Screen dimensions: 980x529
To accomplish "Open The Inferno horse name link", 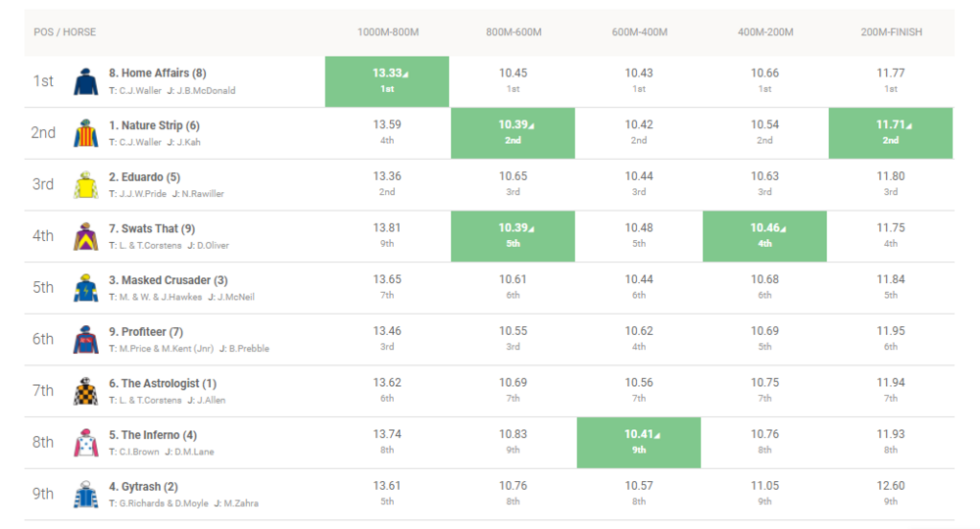I will (x=150, y=435).
